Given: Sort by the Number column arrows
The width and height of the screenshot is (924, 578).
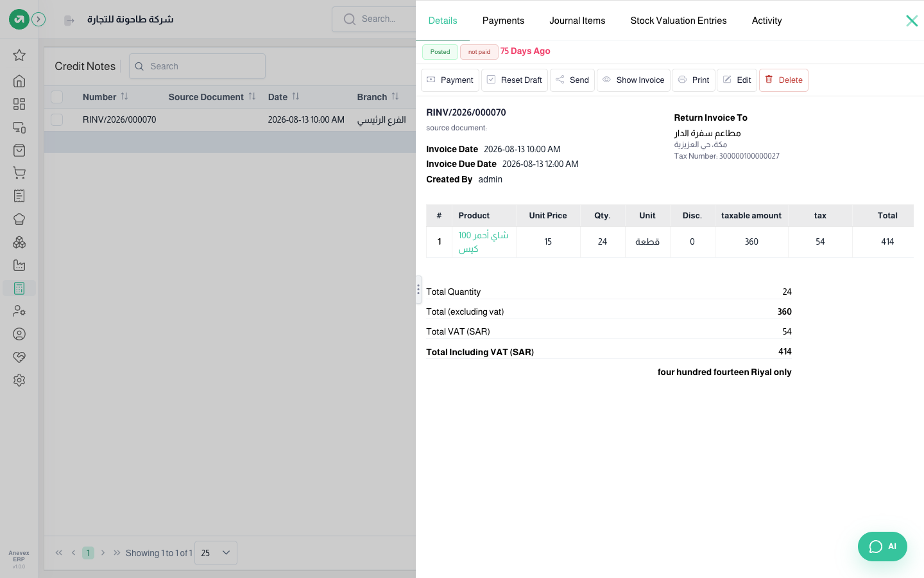Looking at the screenshot, I should coord(124,96).
